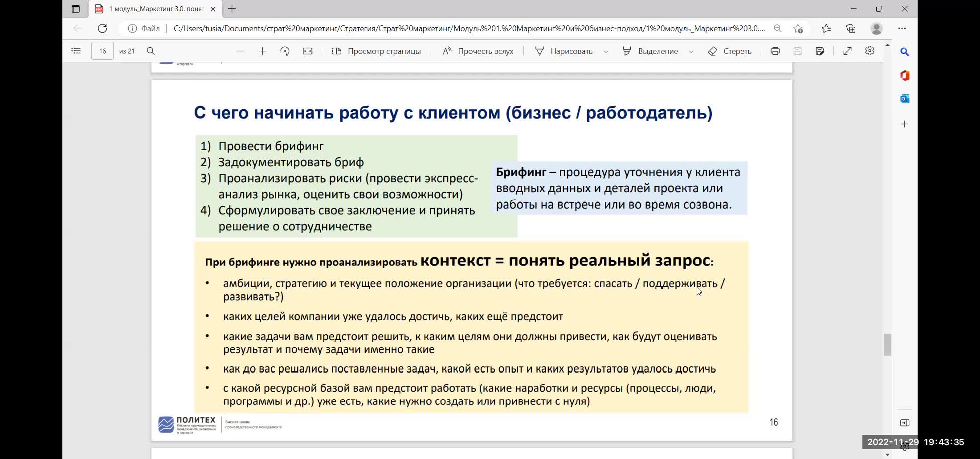The image size is (980, 459).
Task: Click the back navigation arrow
Action: click(x=78, y=29)
